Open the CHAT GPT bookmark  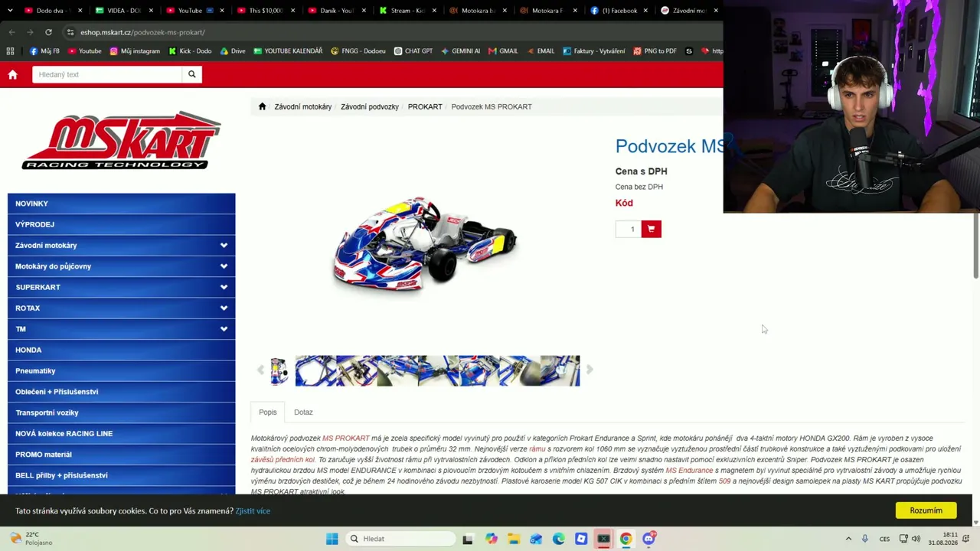pos(413,51)
